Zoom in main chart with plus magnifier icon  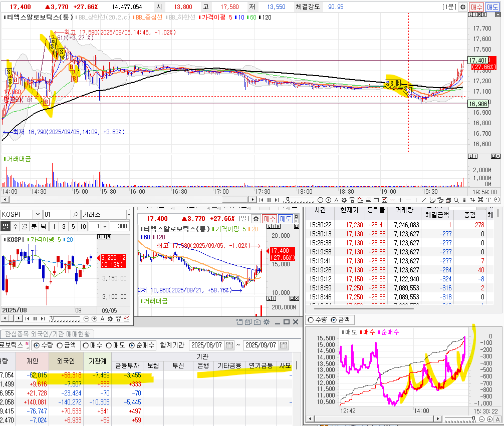[328, 200]
